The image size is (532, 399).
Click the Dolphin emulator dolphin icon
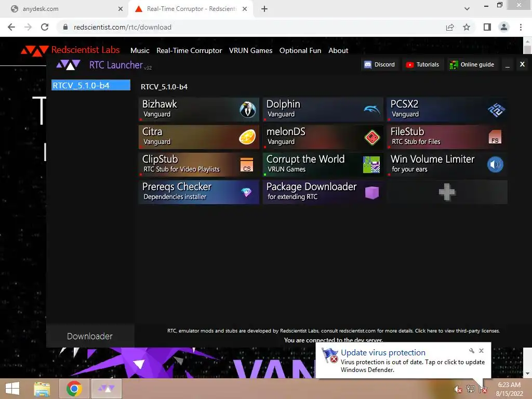click(372, 109)
